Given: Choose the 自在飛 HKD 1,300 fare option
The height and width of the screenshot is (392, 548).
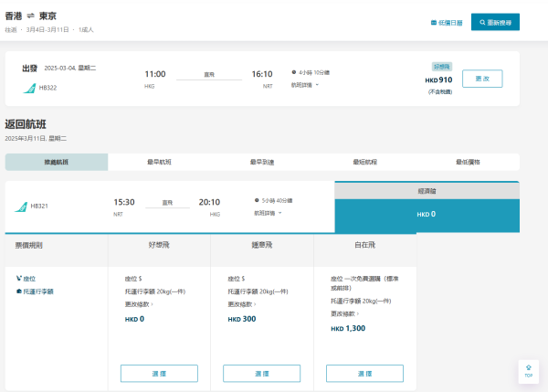Looking at the screenshot, I should click(x=364, y=373).
